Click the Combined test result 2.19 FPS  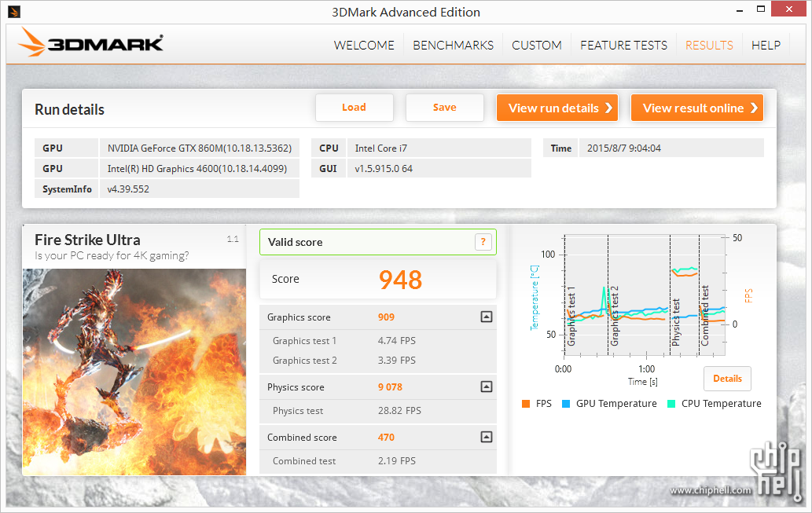click(x=397, y=460)
